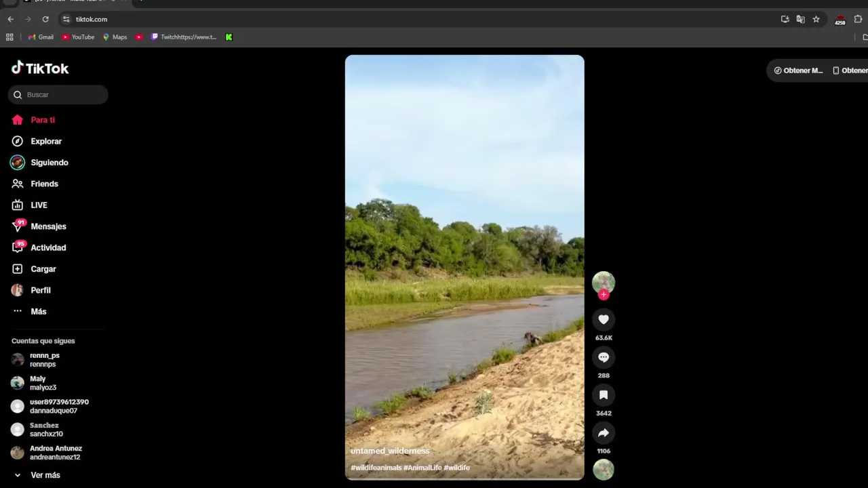Viewport: 868px width, 488px height.
Task: Open the browser extensions puzzle icon
Action: (x=858, y=19)
